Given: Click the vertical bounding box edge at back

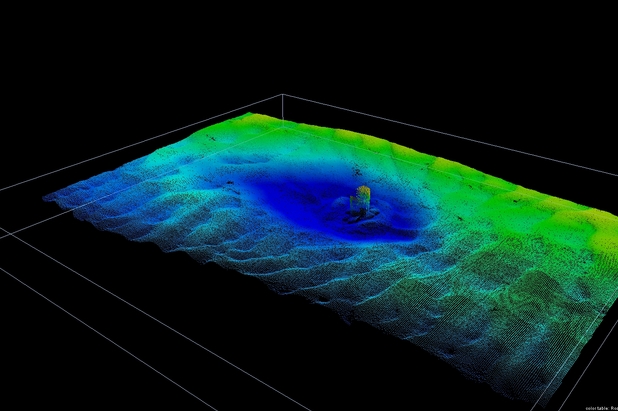Looking at the screenshot, I should [x=284, y=106].
